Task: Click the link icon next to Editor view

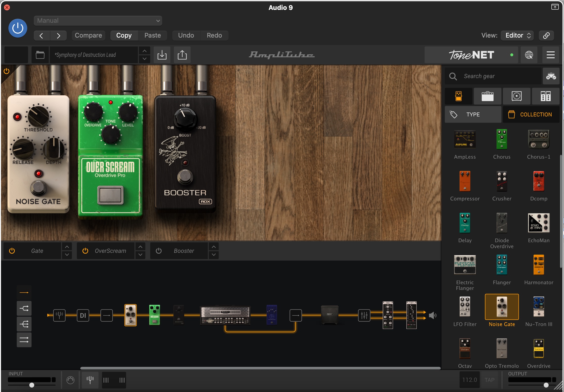Action: coord(546,35)
